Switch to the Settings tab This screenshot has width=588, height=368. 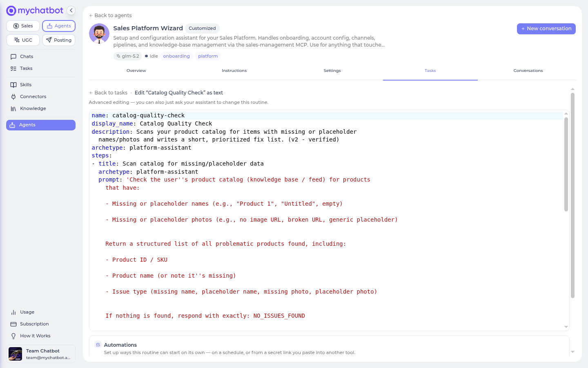pyautogui.click(x=332, y=71)
